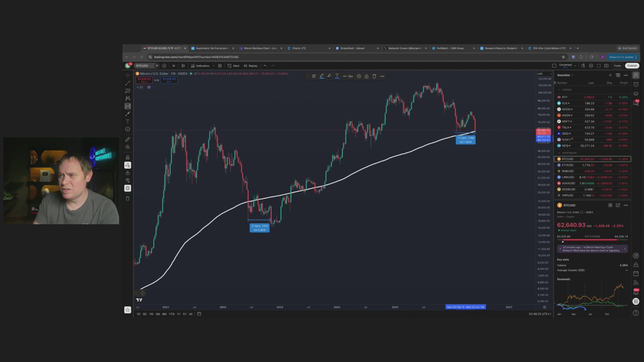Select the YTD time range
Viewport: 644px width, 362px height.
tap(172, 314)
